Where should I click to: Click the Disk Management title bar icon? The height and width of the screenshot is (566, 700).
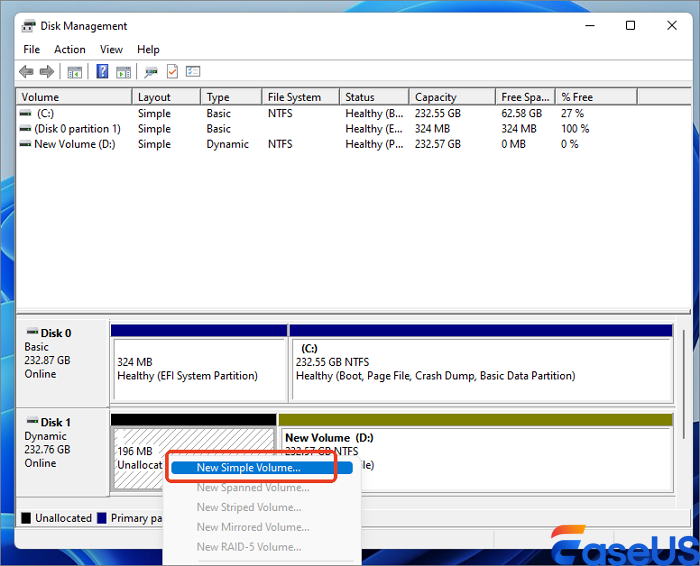(x=29, y=26)
